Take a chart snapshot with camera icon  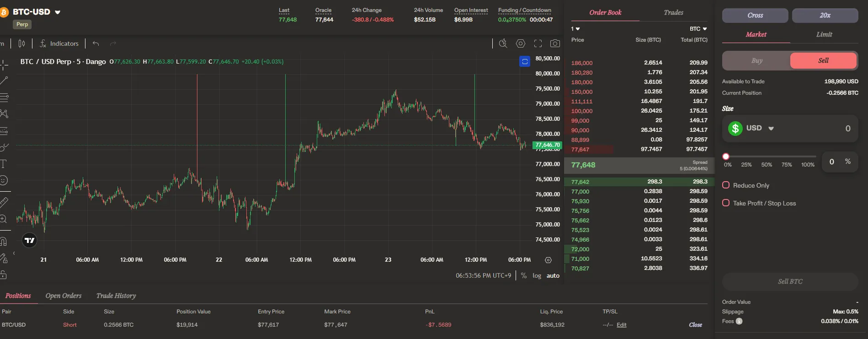coord(555,43)
